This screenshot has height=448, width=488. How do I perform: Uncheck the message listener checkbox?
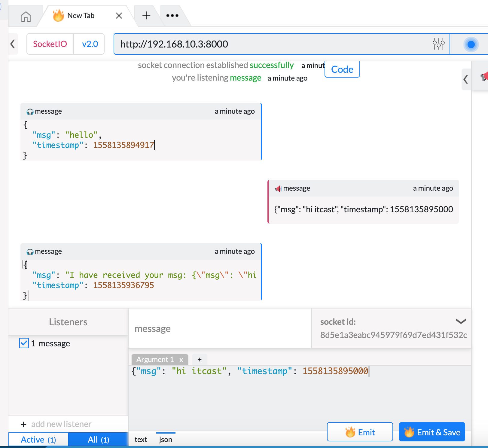(24, 343)
